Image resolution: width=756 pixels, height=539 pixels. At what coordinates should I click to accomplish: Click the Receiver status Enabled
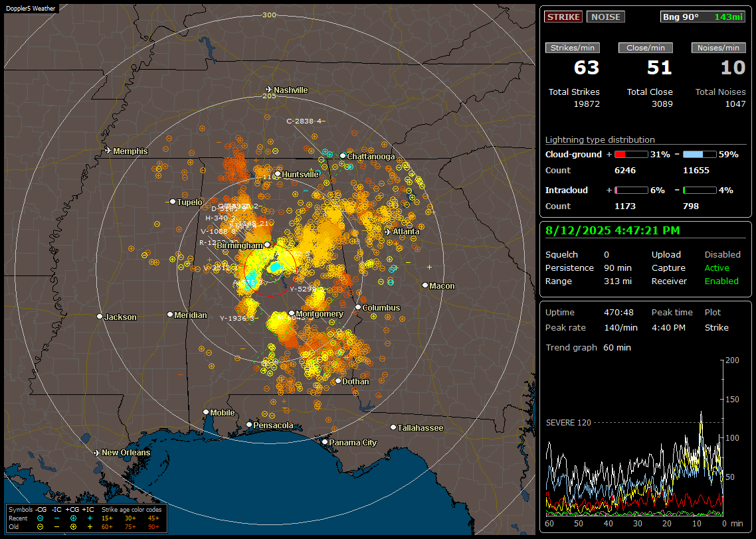pyautogui.click(x=721, y=281)
